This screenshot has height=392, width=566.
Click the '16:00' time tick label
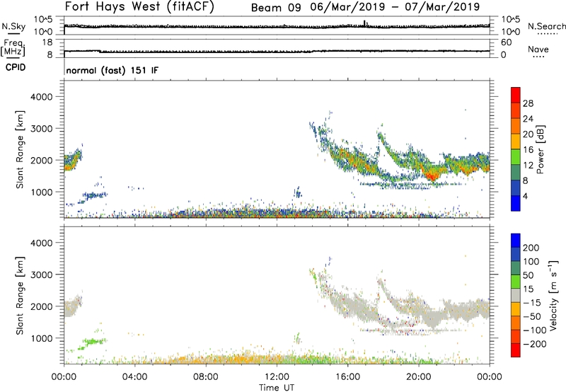pyautogui.click(x=347, y=377)
